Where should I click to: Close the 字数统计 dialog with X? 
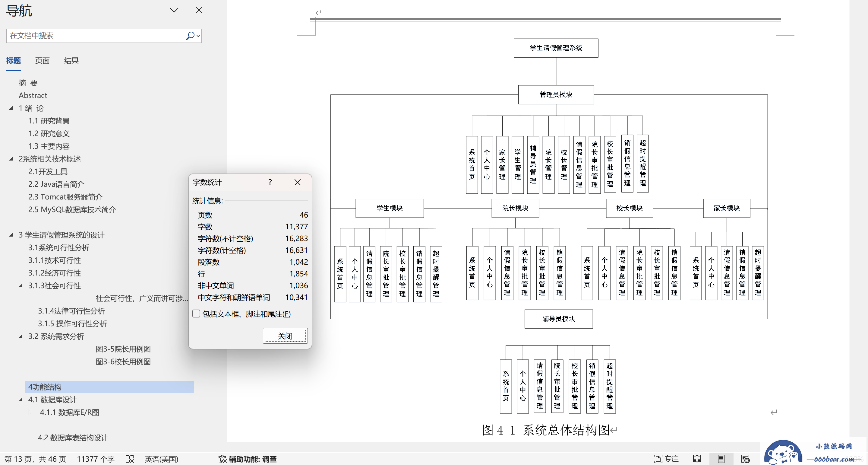click(x=298, y=183)
